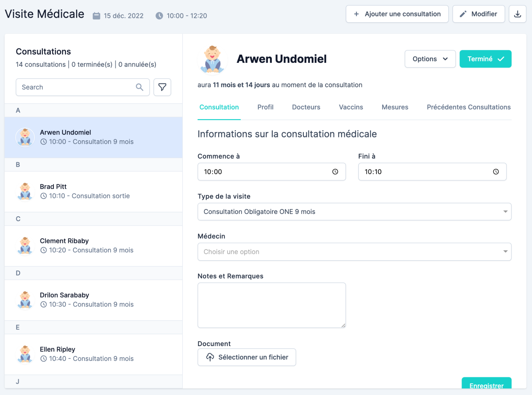Click Brad Pitt's baby avatar icon

(x=25, y=191)
